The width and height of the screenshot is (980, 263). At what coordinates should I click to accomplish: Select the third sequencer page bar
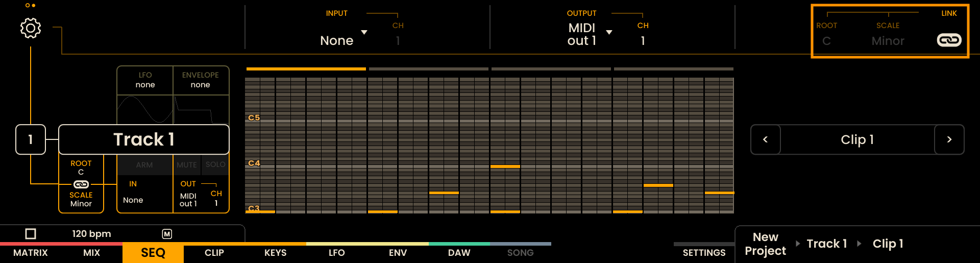(551, 69)
